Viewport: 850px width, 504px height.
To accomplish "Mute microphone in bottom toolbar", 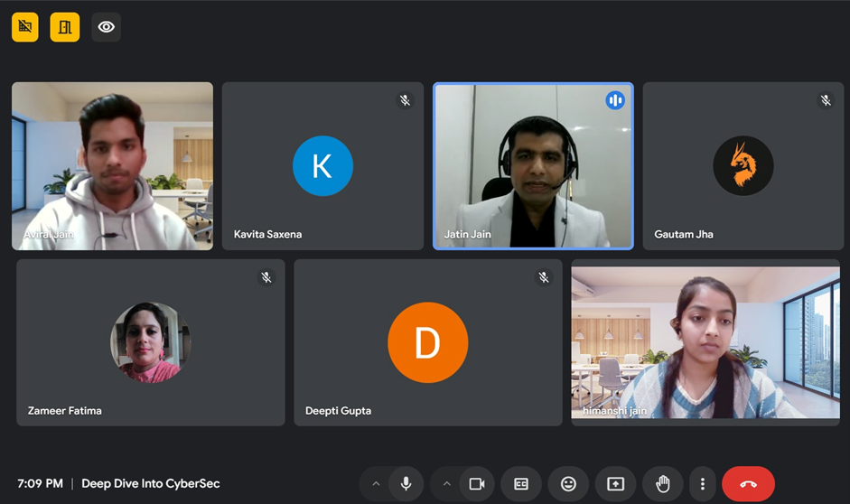I will pyautogui.click(x=406, y=484).
